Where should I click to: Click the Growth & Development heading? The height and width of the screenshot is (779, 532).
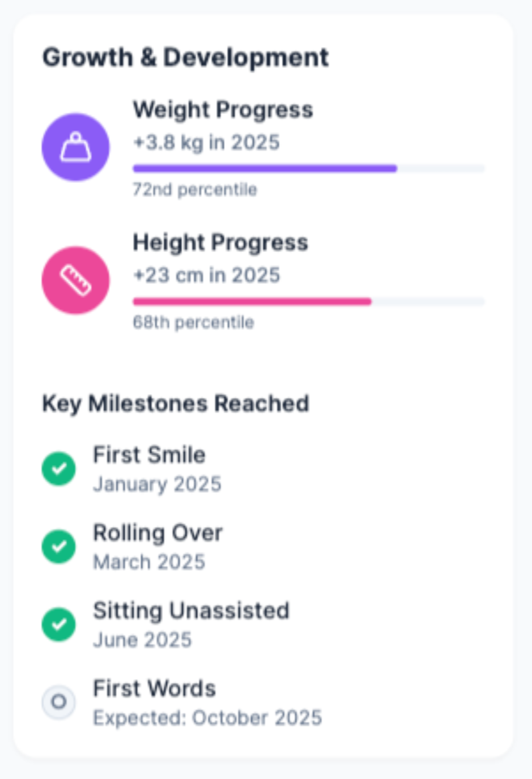[x=185, y=58]
